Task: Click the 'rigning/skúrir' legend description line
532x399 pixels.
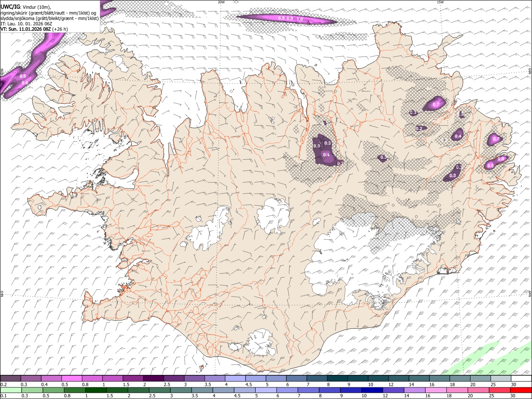Action: (48, 13)
